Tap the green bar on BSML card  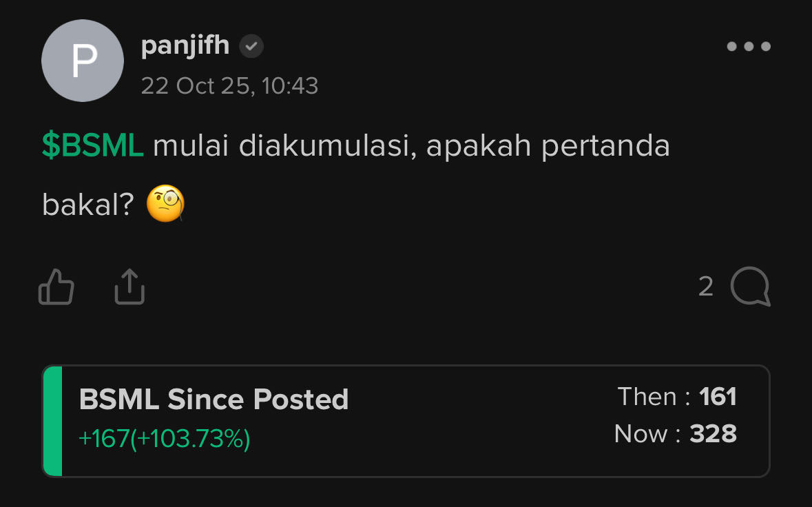[x=52, y=421]
